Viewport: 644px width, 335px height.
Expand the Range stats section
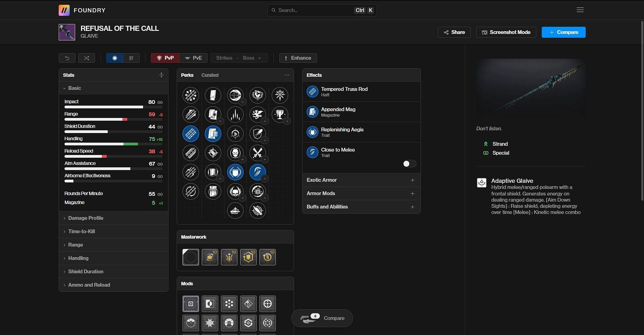tap(114, 245)
